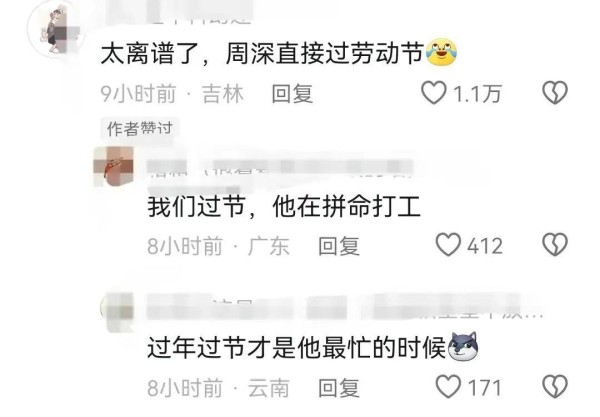Click the husky dog emoji
Screen dimensions: 600x417
462,347
